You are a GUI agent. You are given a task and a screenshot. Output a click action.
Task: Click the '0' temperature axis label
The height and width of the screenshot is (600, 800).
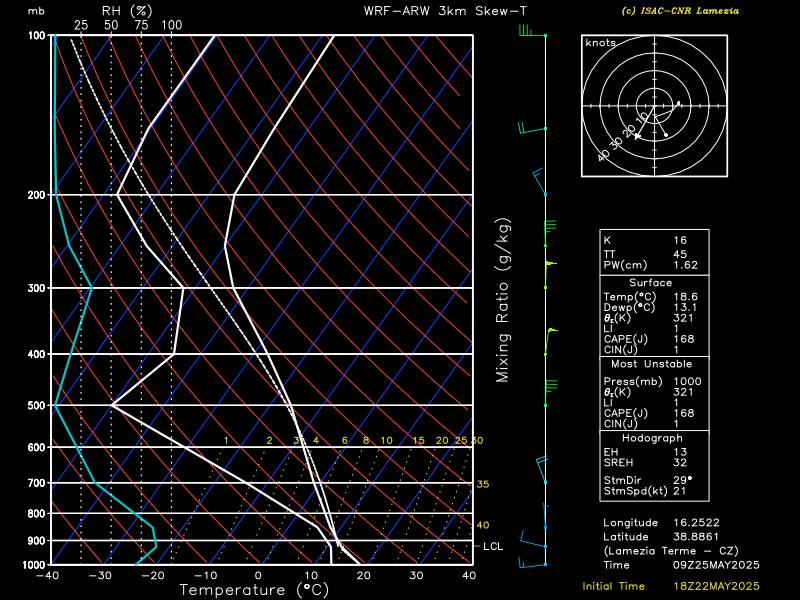pos(258,576)
